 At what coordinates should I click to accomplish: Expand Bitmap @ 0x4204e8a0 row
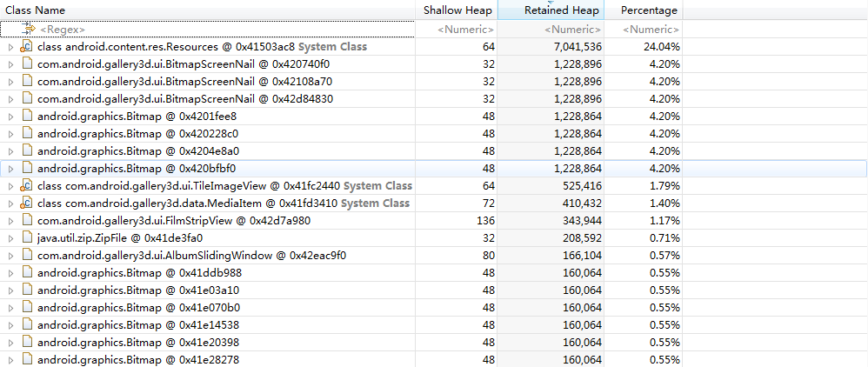[x=10, y=151]
